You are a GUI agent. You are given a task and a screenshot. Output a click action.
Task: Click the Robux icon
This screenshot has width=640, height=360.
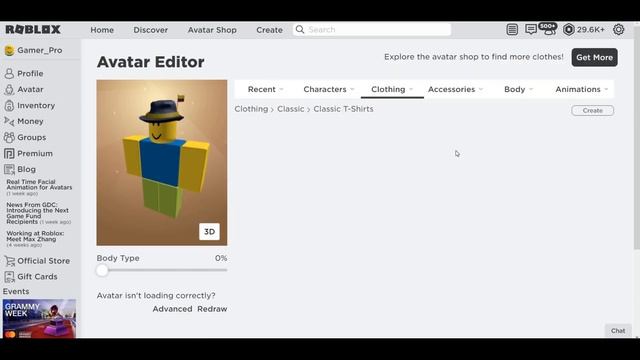[x=569, y=29]
